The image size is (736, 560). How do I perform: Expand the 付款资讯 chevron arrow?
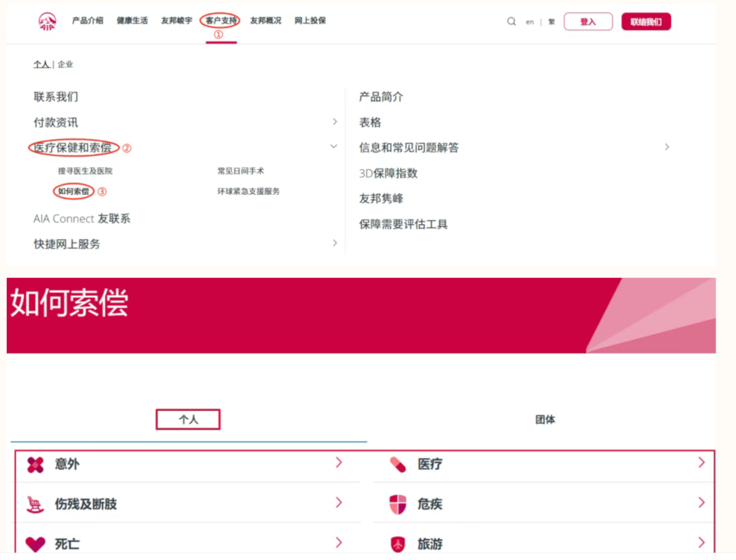335,122
